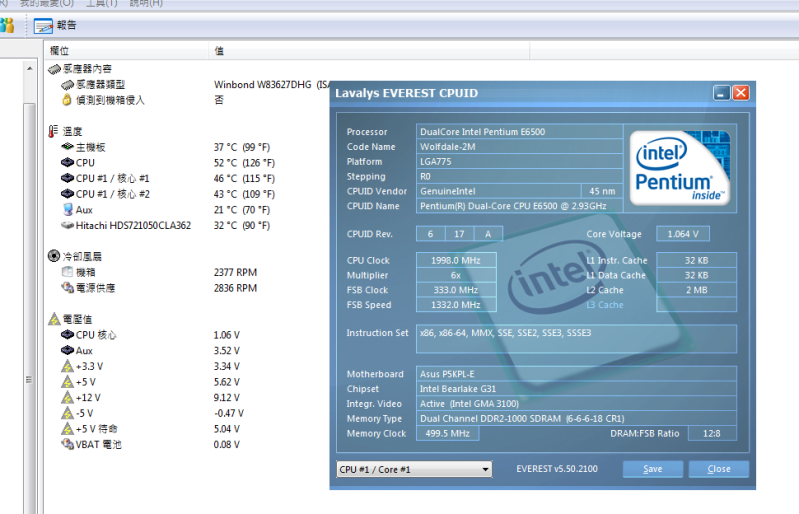Click the GenuineIntel vendor field

[499, 191]
